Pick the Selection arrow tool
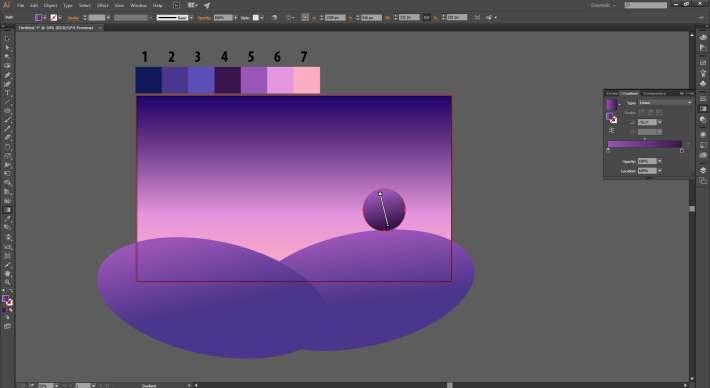The width and height of the screenshot is (710, 388). click(x=7, y=38)
